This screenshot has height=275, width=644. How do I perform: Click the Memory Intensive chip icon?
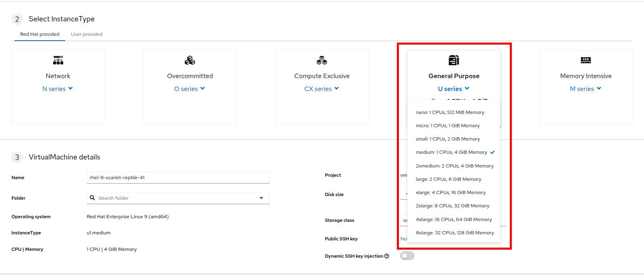[x=586, y=60]
